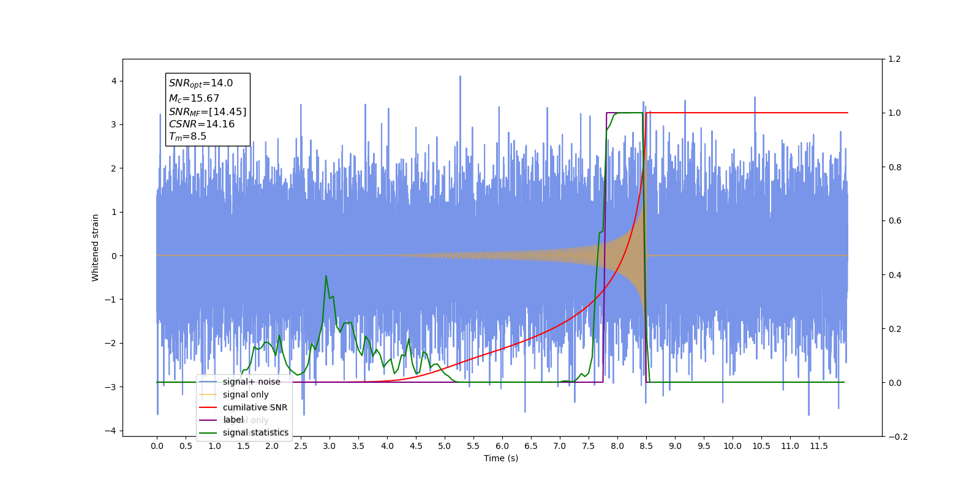The height and width of the screenshot is (490, 980).
Task: Click the 3.0 tick on time axis
Action: (330, 446)
